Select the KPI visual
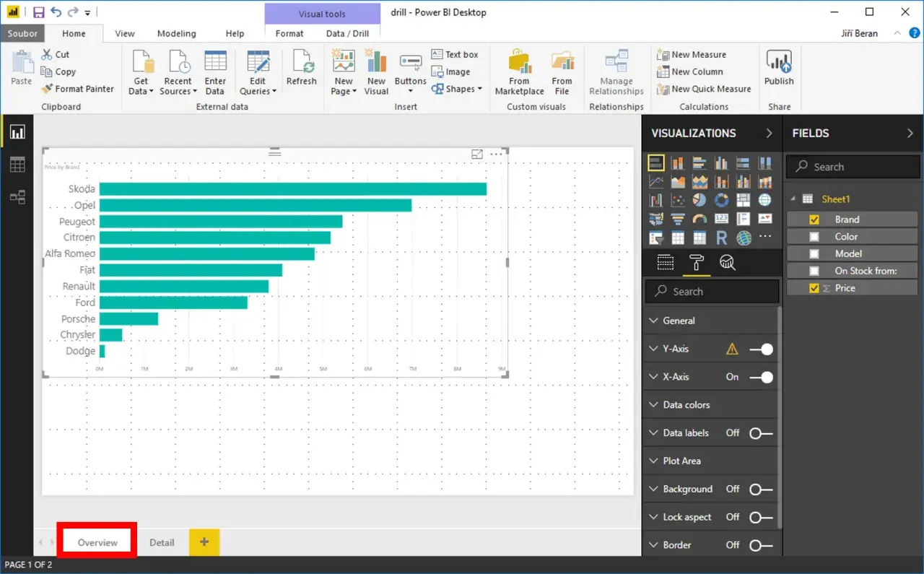This screenshot has width=924, height=574. pyautogui.click(x=765, y=219)
